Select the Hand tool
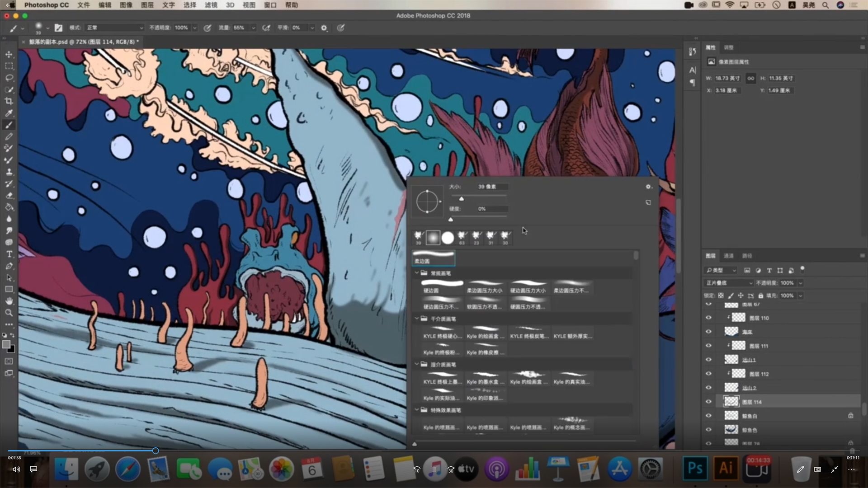This screenshot has height=488, width=868. (9, 301)
